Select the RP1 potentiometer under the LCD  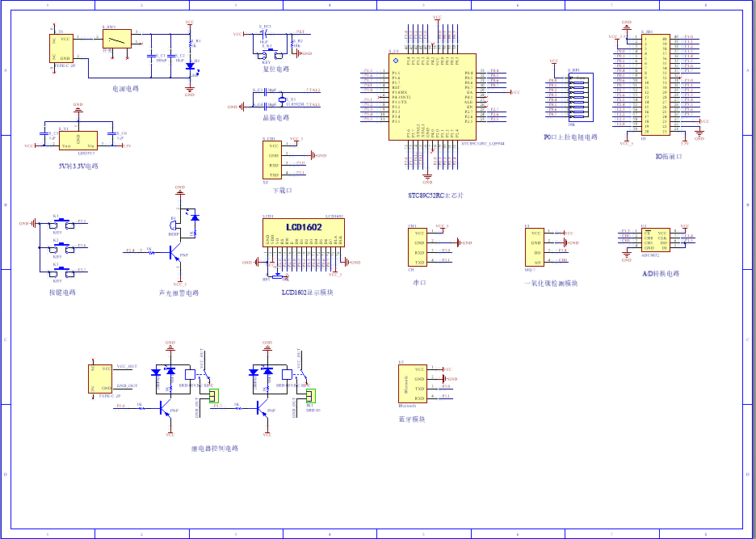[x=276, y=275]
